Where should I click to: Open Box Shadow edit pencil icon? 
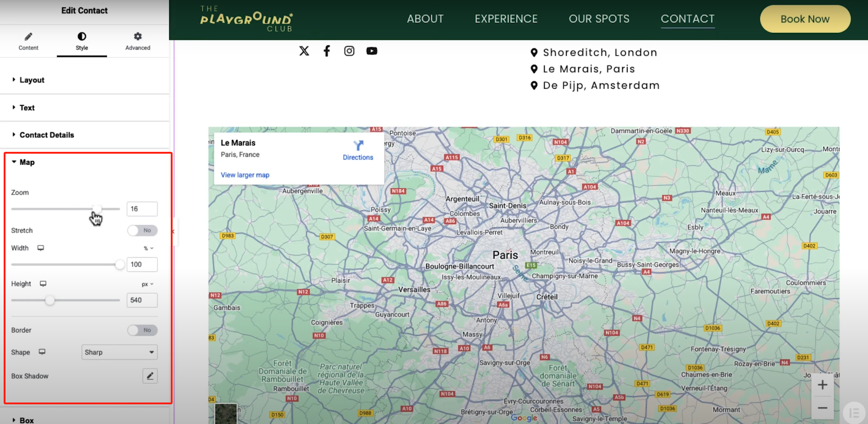pos(150,376)
